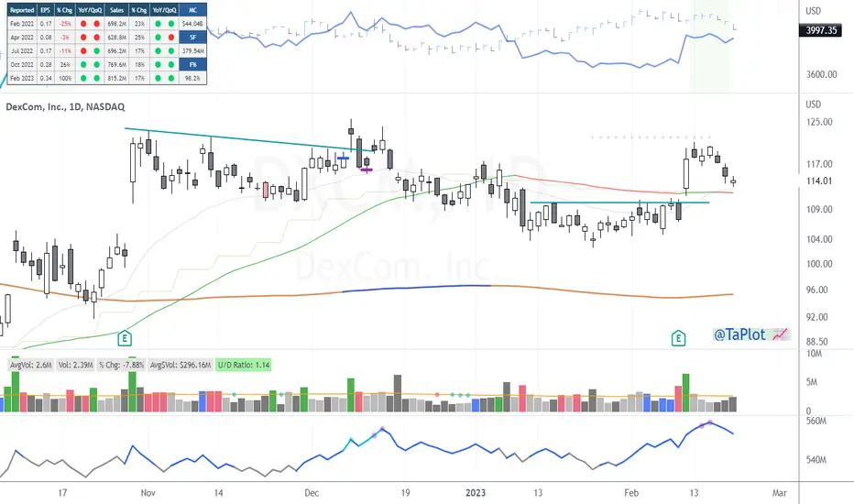Click the green QoQ EPS dot in Jul 2022 row
854x504 pixels.
[x=96, y=51]
